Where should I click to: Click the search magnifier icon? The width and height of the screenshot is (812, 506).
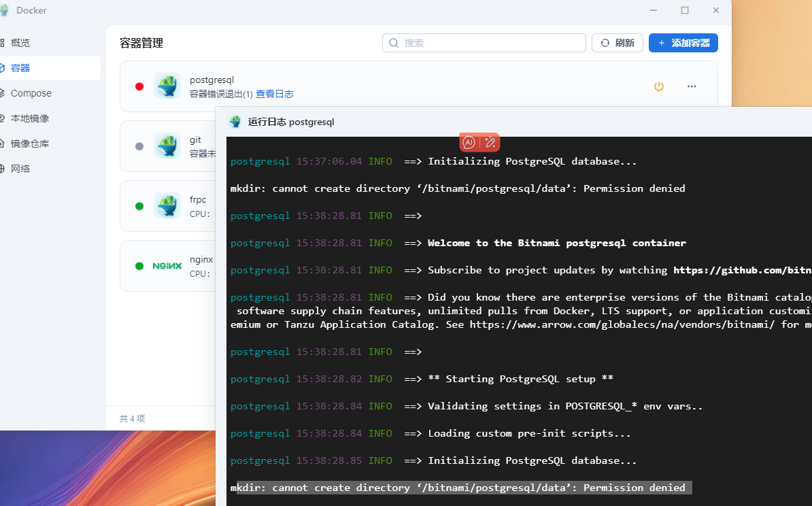[x=394, y=43]
